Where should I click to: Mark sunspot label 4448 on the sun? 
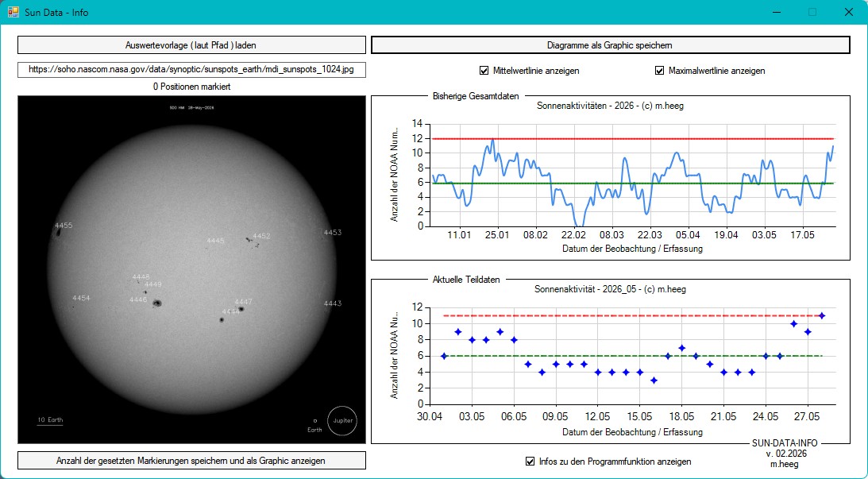click(141, 277)
